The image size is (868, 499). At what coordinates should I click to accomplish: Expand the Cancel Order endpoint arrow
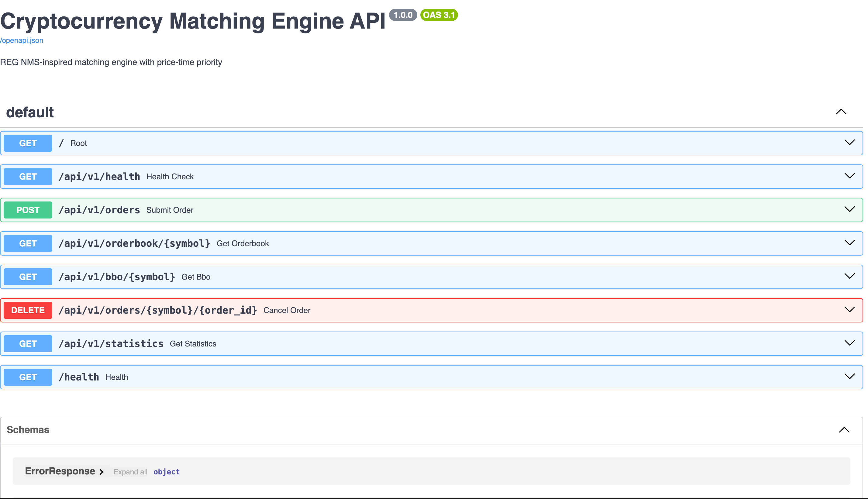pyautogui.click(x=850, y=309)
